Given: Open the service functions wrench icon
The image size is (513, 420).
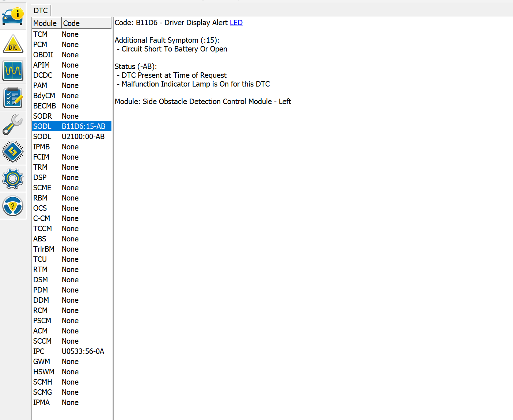Looking at the screenshot, I should (13, 125).
